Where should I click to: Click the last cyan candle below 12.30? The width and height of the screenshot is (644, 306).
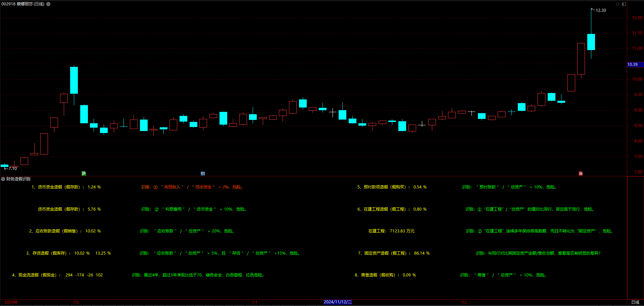[591, 42]
